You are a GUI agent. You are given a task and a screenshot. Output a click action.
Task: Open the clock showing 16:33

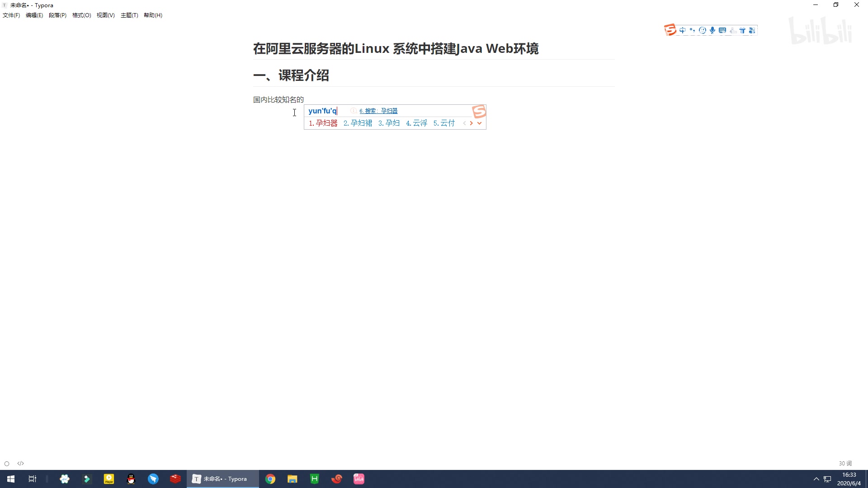pyautogui.click(x=849, y=479)
